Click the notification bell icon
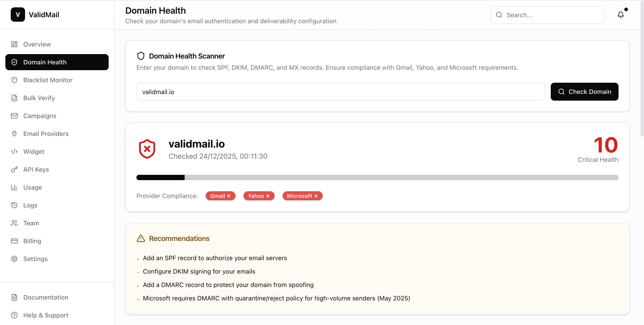 [621, 15]
